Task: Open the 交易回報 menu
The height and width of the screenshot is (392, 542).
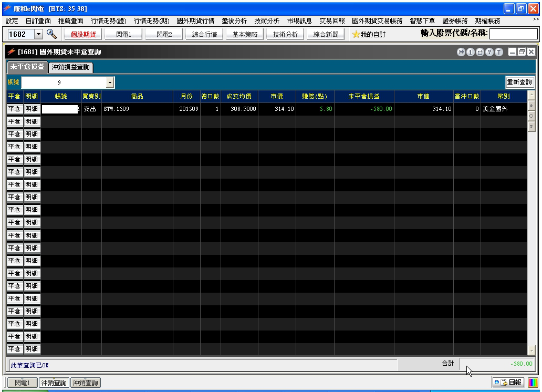Action: [x=332, y=21]
